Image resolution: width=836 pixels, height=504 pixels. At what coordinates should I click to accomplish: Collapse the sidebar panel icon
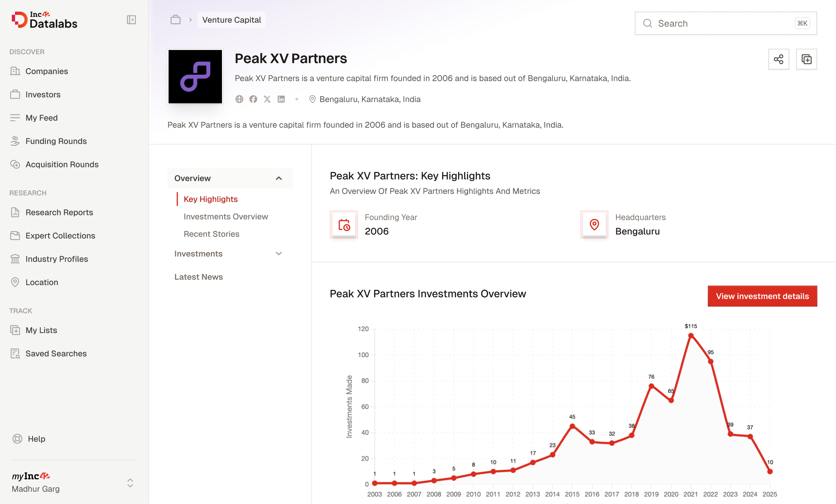(x=131, y=20)
